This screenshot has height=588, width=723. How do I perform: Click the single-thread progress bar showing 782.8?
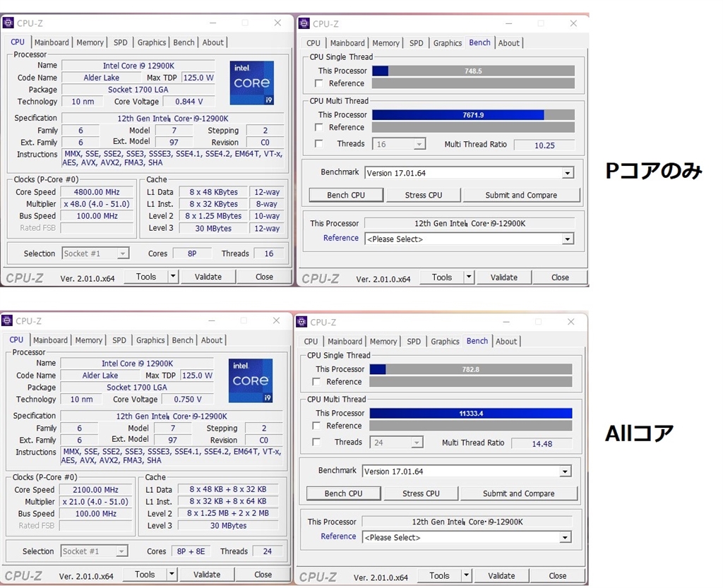click(471, 369)
